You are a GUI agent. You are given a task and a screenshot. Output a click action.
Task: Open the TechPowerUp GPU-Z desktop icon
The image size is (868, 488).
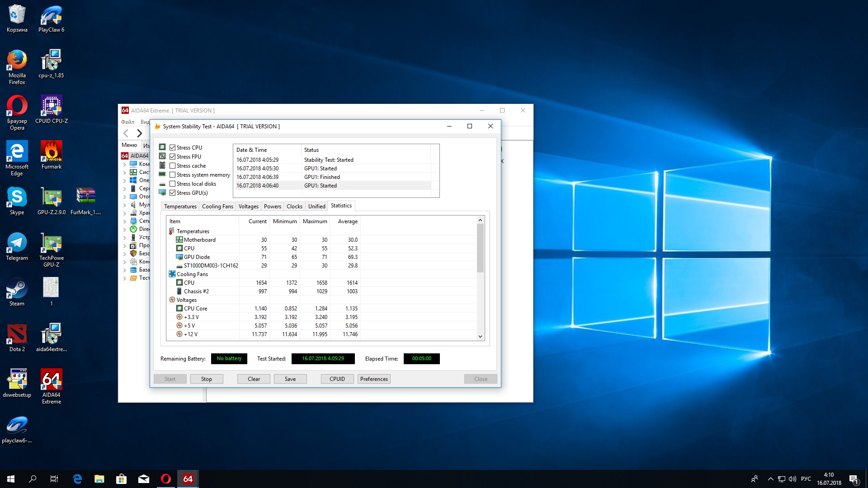click(x=51, y=249)
